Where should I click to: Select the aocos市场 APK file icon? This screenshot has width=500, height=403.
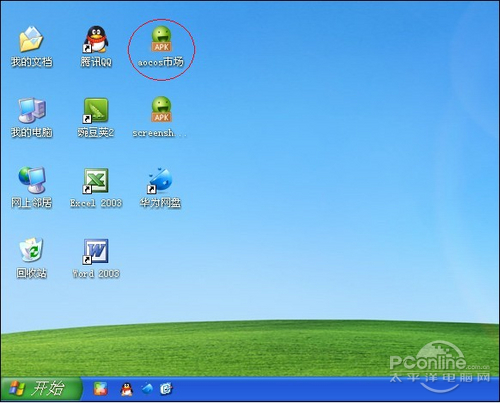pyautogui.click(x=162, y=39)
